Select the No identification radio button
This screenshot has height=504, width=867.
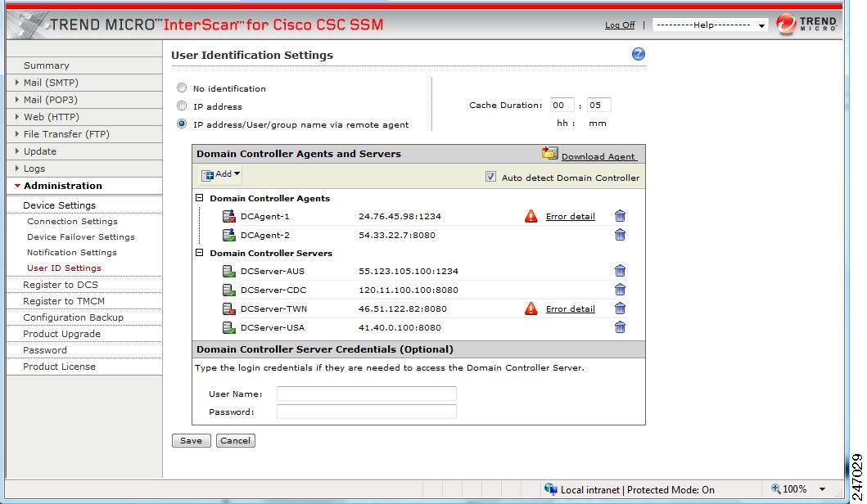point(182,88)
